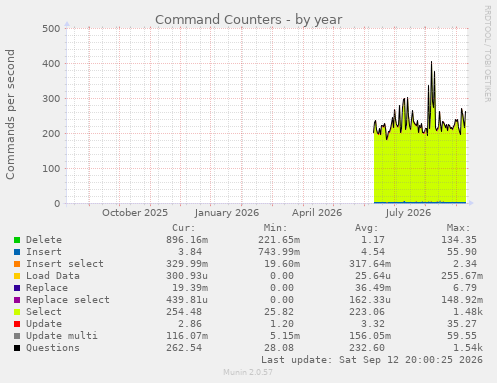The width and height of the screenshot is (497, 383).
Task: Click the Select max value 1.48k
Action: 468,312
